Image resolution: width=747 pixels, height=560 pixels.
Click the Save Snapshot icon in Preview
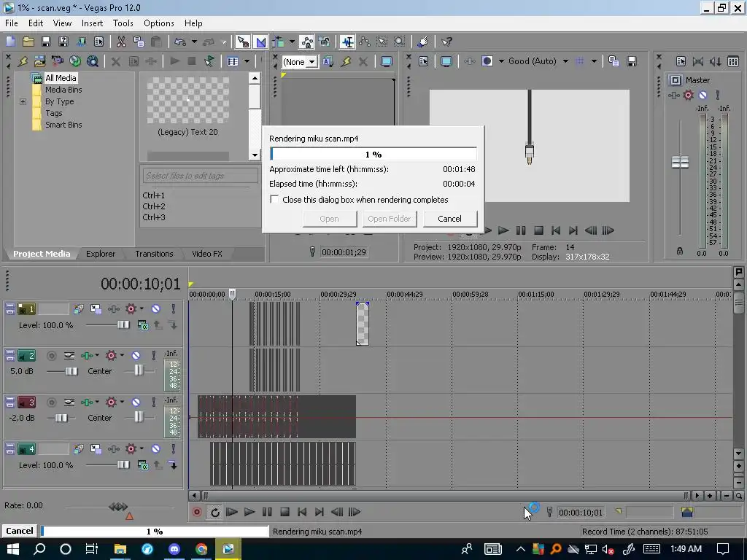click(x=632, y=61)
